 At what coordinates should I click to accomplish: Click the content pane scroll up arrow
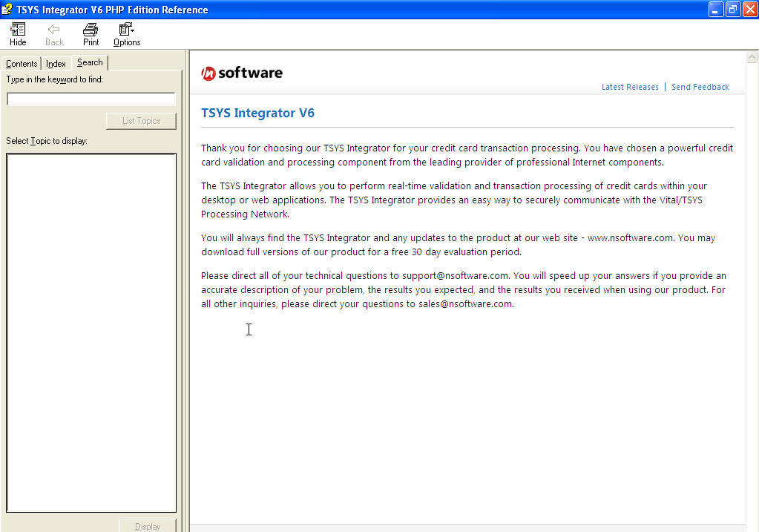(752, 57)
